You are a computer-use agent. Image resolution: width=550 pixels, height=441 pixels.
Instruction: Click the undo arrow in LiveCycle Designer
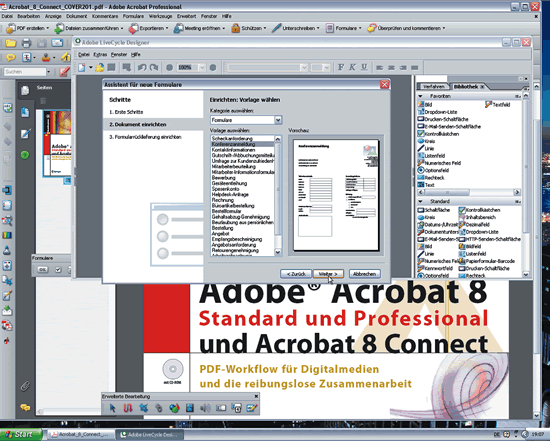click(x=142, y=67)
